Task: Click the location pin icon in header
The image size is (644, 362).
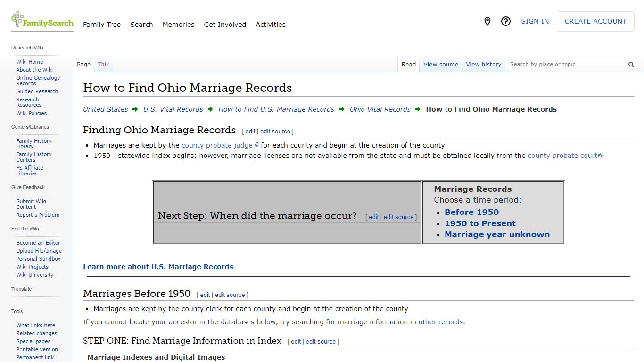Action: [x=487, y=21]
